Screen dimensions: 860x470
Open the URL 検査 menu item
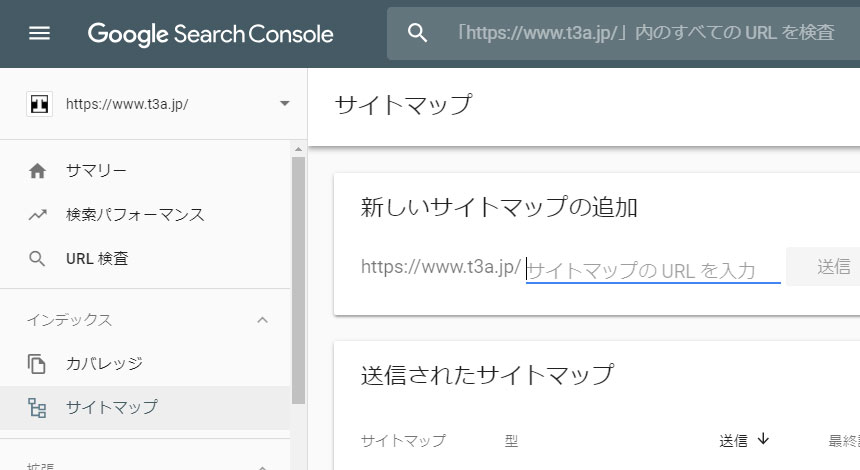tap(97, 258)
